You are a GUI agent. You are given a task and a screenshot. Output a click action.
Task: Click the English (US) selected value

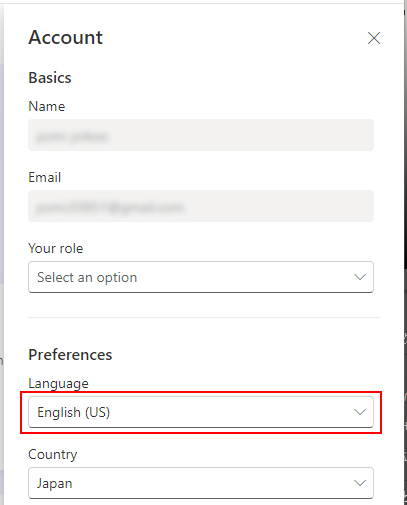74,412
